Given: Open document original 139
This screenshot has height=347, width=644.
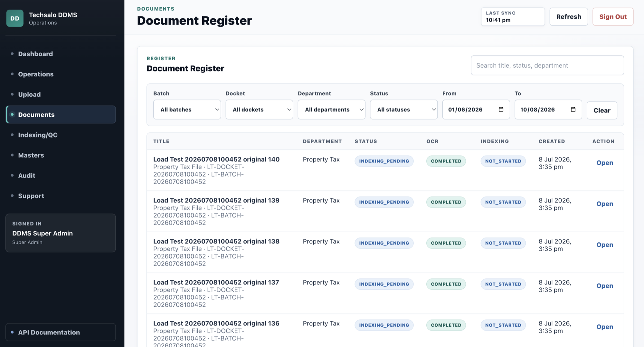Looking at the screenshot, I should pos(604,204).
